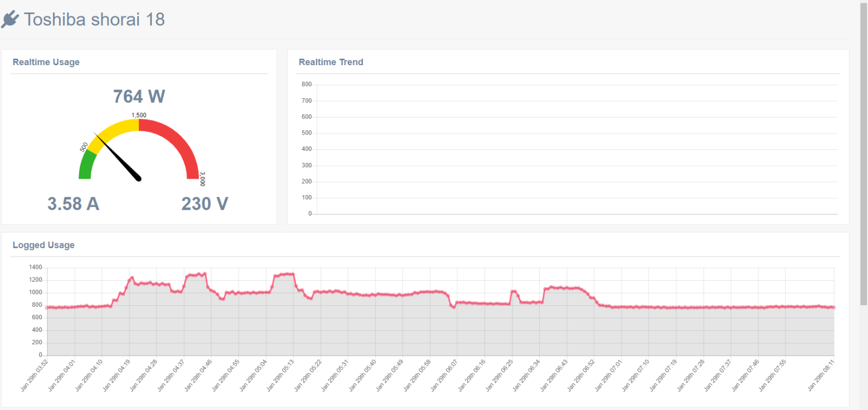The height and width of the screenshot is (410, 868).
Task: Select the Realtime Trend panel heading
Action: (331, 62)
